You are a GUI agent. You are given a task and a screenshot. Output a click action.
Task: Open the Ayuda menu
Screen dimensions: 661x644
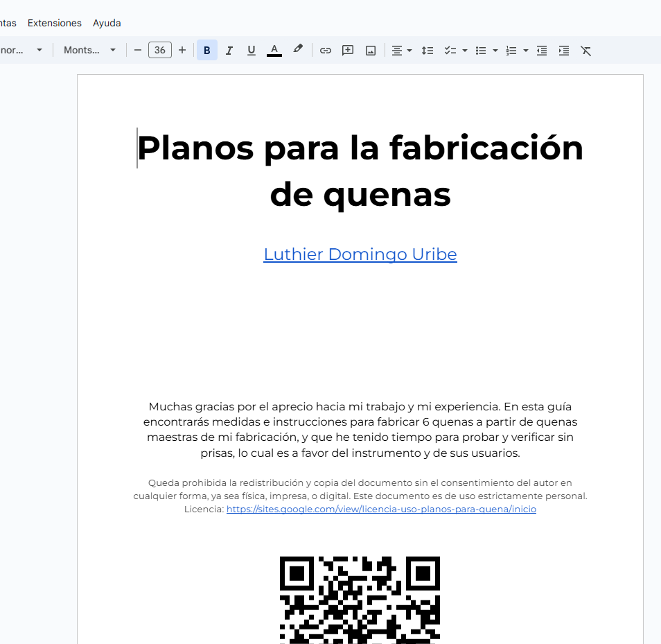coord(107,23)
